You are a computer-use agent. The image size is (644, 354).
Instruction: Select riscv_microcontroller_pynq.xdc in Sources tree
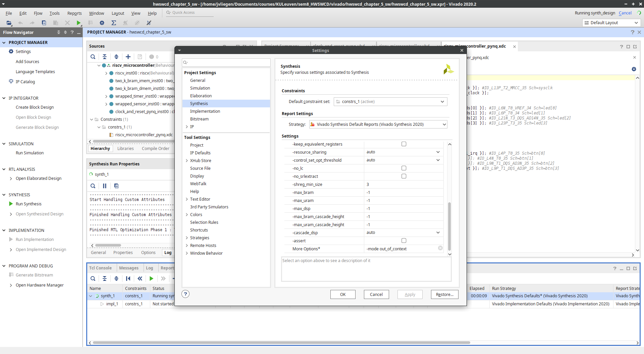click(x=144, y=135)
